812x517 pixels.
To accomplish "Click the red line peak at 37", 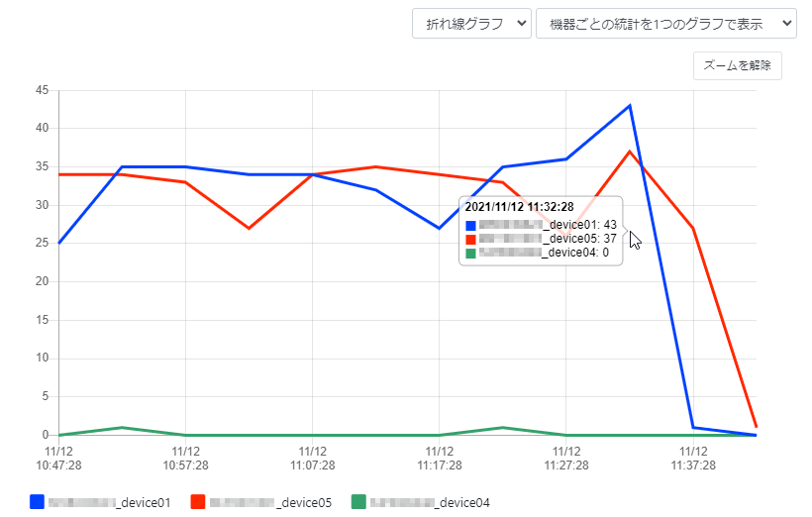I will pyautogui.click(x=630, y=152).
